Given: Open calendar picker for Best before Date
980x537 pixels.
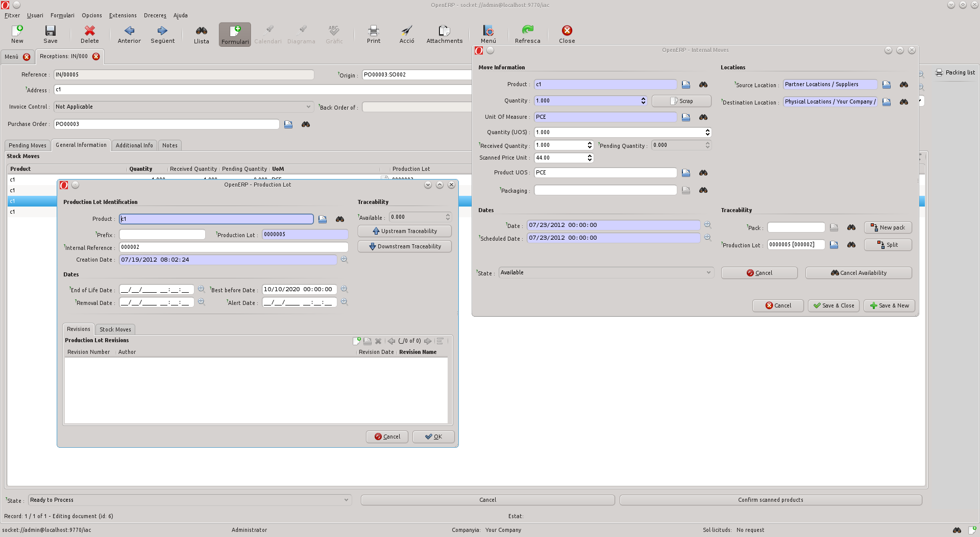Looking at the screenshot, I should tap(344, 289).
